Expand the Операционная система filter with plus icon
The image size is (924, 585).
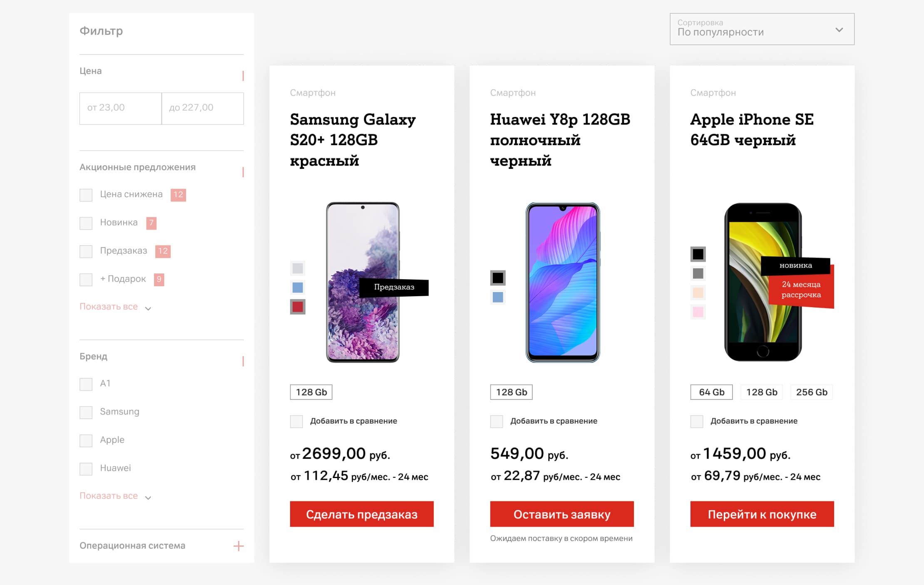238,546
